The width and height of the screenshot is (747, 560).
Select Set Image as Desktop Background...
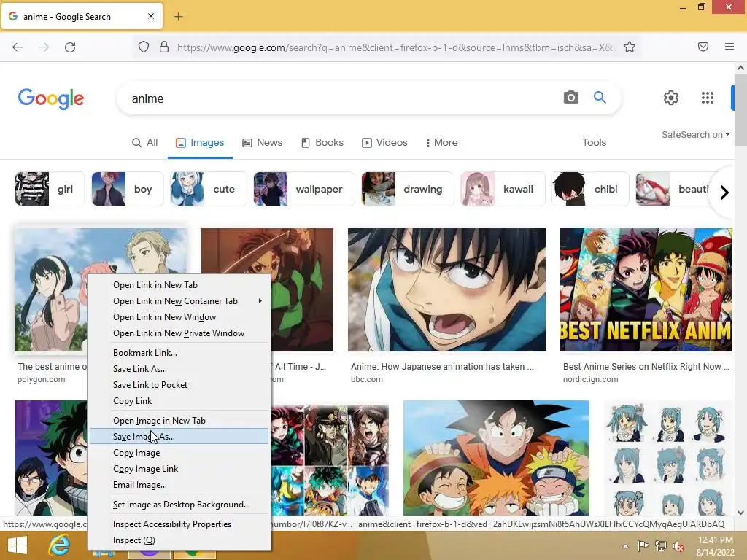(x=179, y=505)
